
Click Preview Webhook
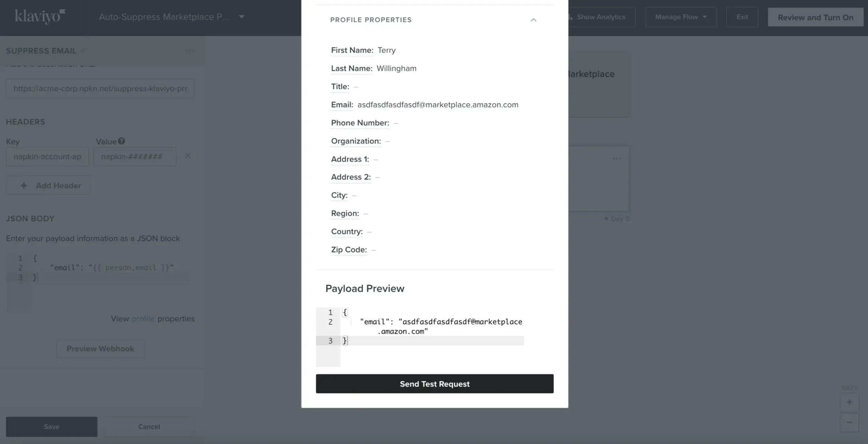(100, 348)
